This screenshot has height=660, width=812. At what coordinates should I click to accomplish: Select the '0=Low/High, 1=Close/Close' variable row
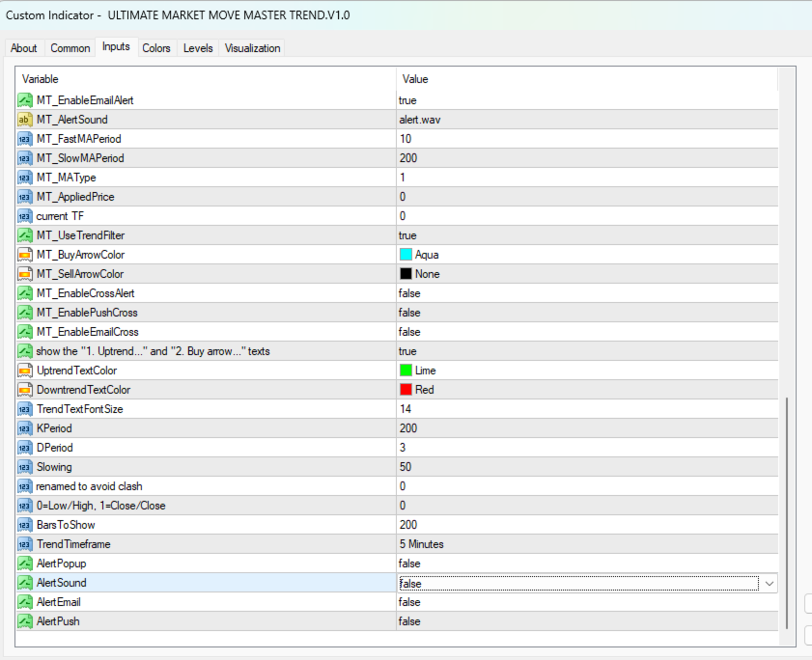(206, 506)
